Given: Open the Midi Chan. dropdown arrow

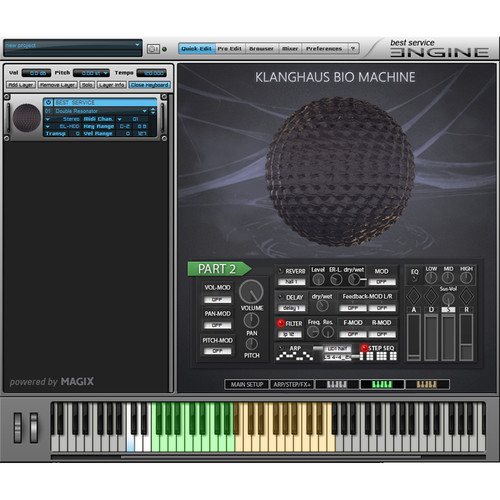Looking at the screenshot, I should pyautogui.click(x=119, y=119).
